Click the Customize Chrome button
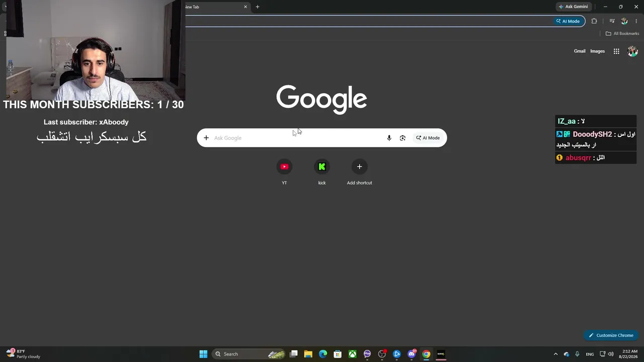The width and height of the screenshot is (644, 362). tap(611, 335)
